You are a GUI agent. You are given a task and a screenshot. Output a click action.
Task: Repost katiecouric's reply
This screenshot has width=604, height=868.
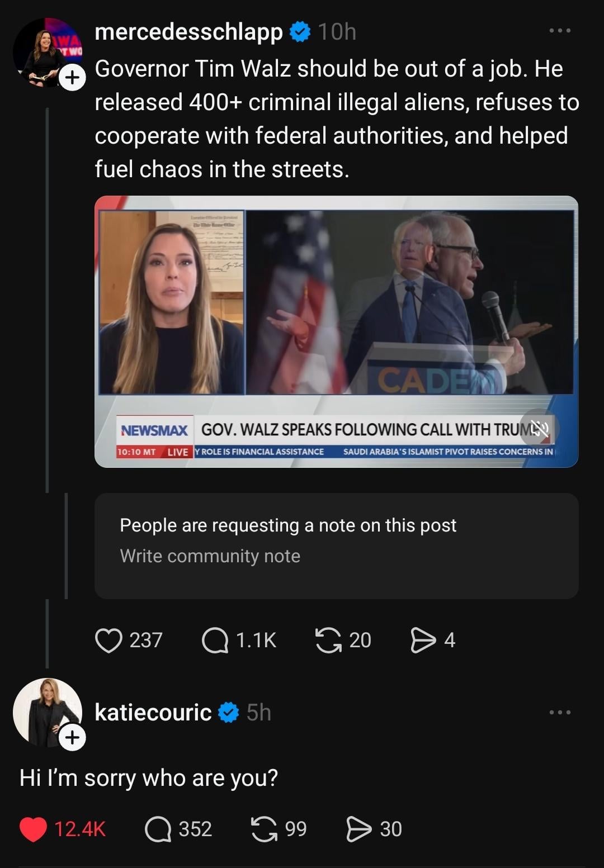[265, 829]
